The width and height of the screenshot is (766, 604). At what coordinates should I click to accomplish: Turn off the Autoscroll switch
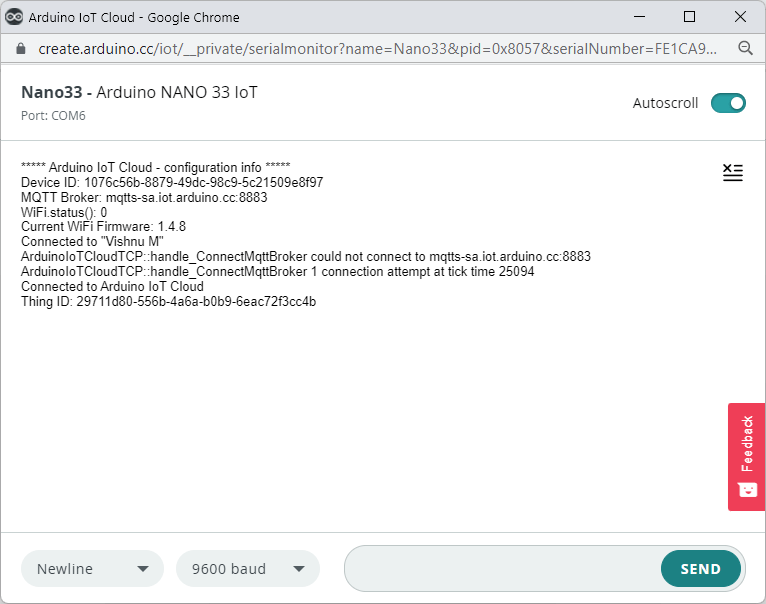(728, 103)
